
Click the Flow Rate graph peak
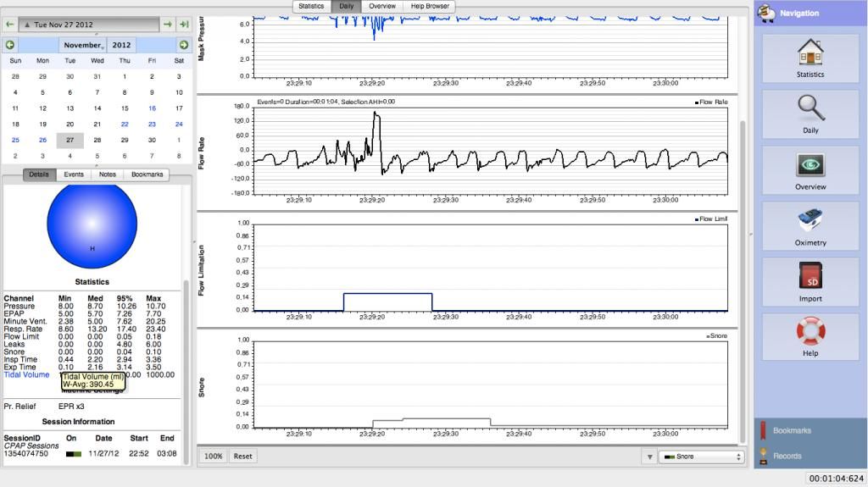(x=376, y=114)
